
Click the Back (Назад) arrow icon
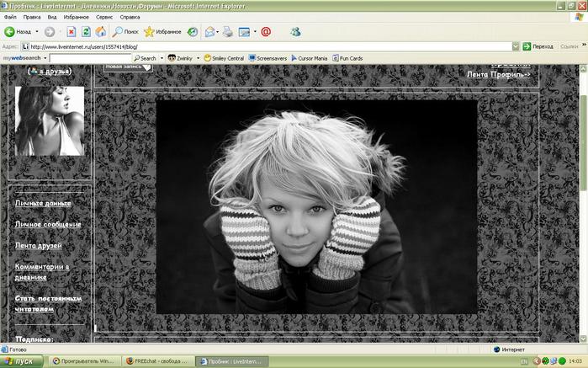click(x=9, y=32)
